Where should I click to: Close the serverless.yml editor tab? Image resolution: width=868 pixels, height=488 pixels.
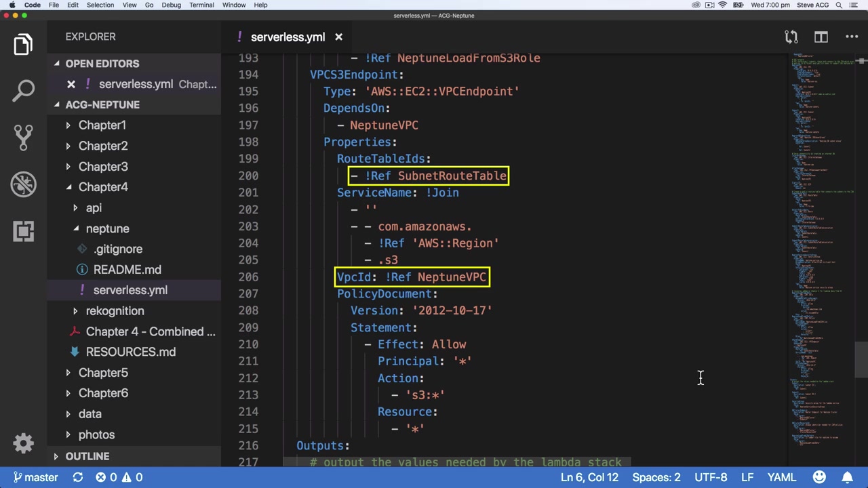(x=338, y=37)
